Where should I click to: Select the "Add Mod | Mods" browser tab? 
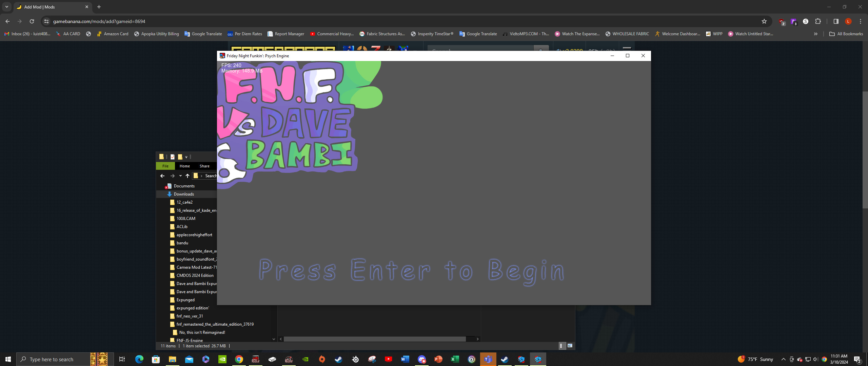click(x=53, y=7)
